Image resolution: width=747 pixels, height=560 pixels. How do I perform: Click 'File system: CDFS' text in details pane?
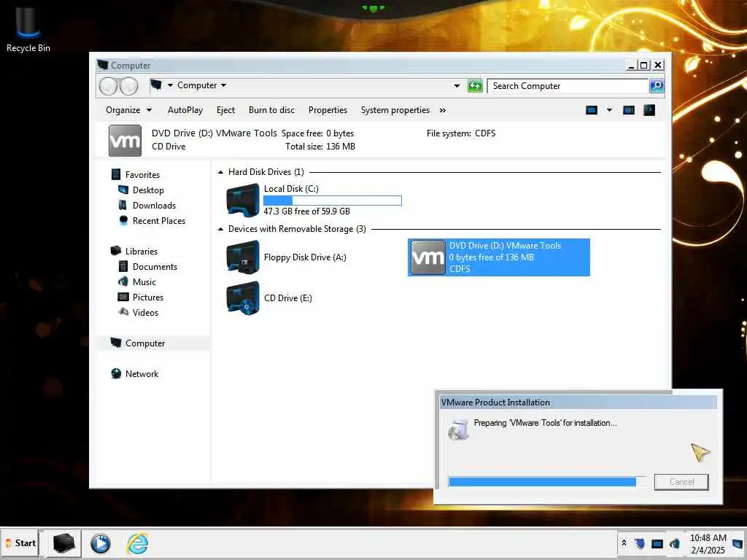[461, 133]
